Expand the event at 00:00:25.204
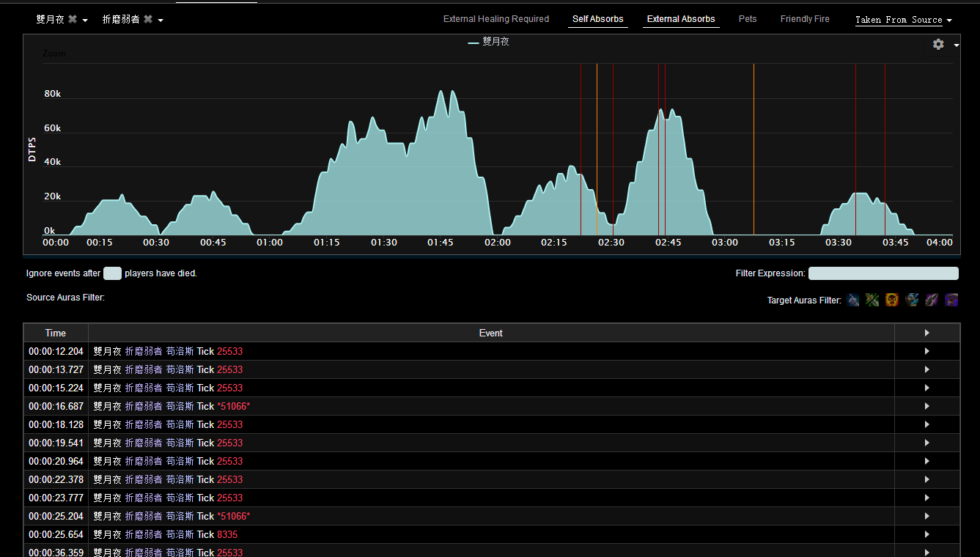This screenshot has height=557, width=980. 927,516
